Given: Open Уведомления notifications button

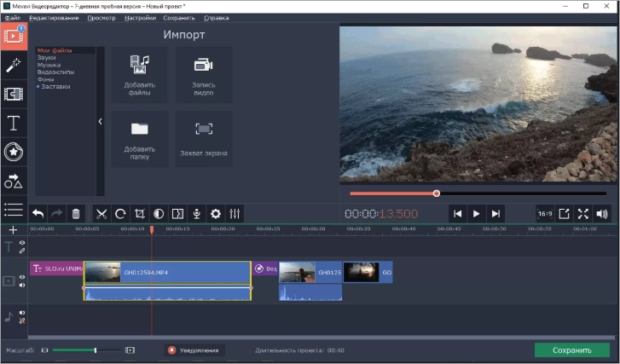Looking at the screenshot, I should click(194, 350).
